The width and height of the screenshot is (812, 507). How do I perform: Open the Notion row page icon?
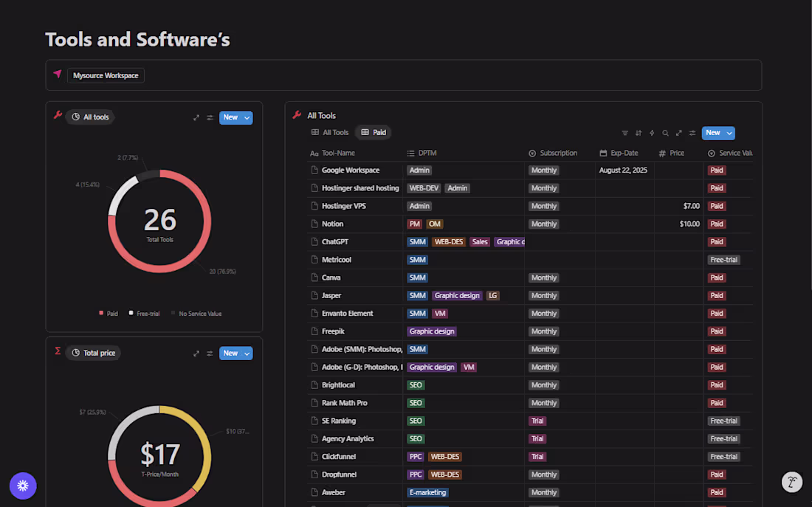314,224
